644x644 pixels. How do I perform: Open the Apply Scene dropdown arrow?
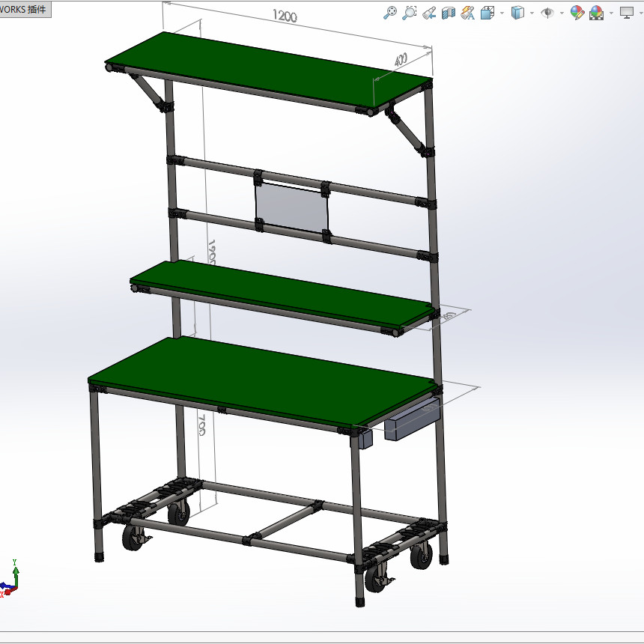[611, 13]
